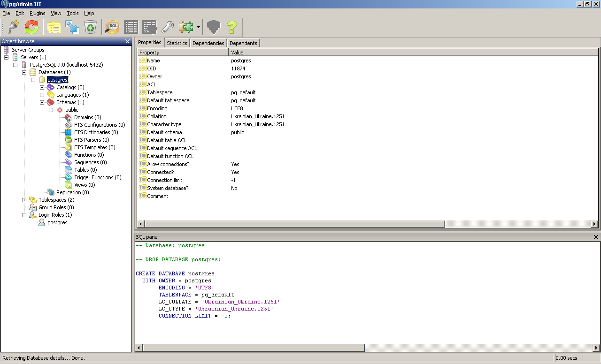The image size is (601, 364).
Task: Click the connection plug toolbar icon
Action: (x=14, y=27)
